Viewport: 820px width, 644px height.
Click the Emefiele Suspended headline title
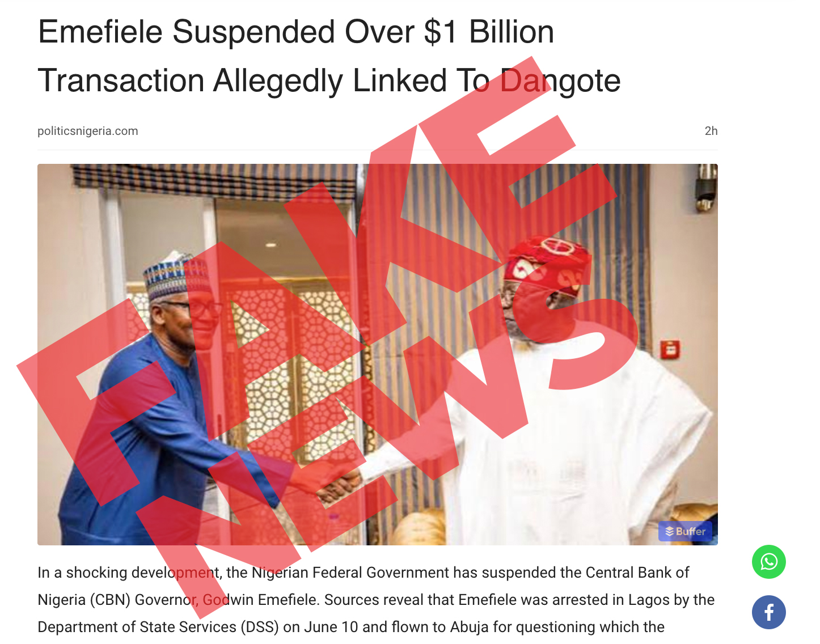(x=329, y=56)
